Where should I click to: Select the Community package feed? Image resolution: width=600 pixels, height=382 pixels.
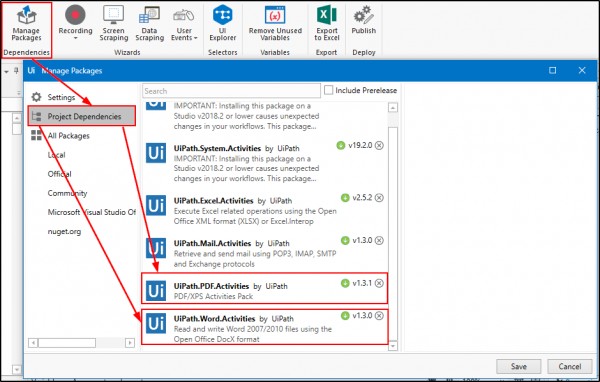pos(67,193)
